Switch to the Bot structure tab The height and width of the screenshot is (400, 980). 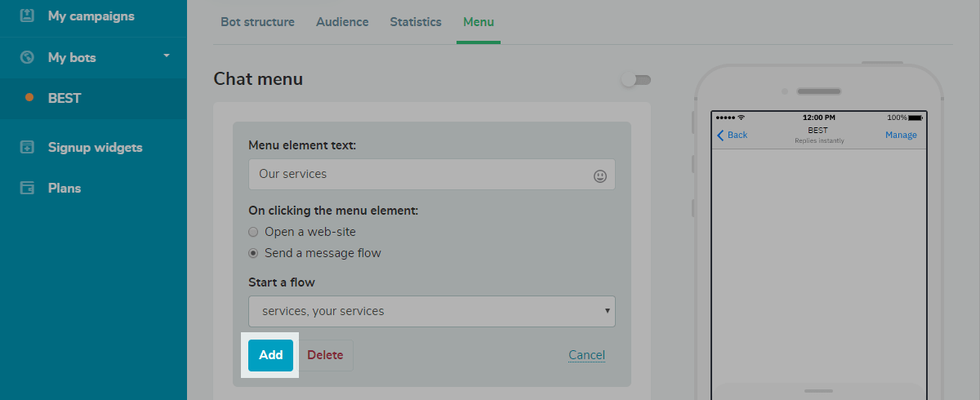pos(257,22)
